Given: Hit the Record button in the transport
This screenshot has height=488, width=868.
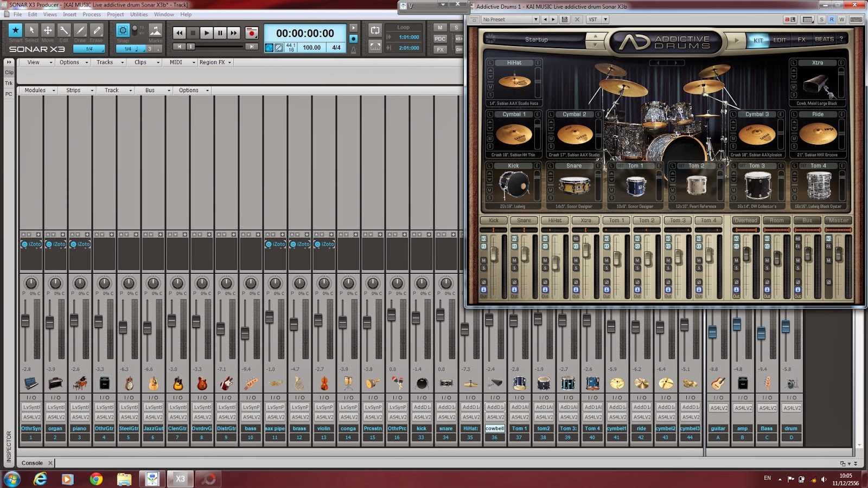Looking at the screenshot, I should [x=252, y=33].
